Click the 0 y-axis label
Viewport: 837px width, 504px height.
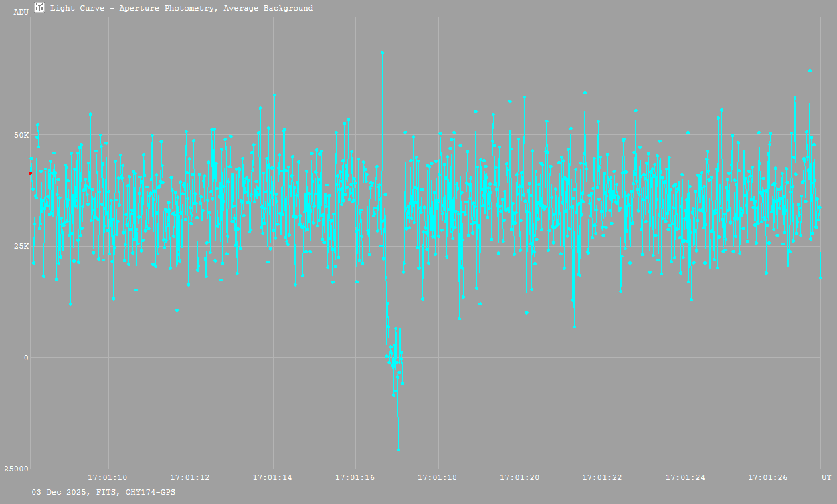[26, 358]
